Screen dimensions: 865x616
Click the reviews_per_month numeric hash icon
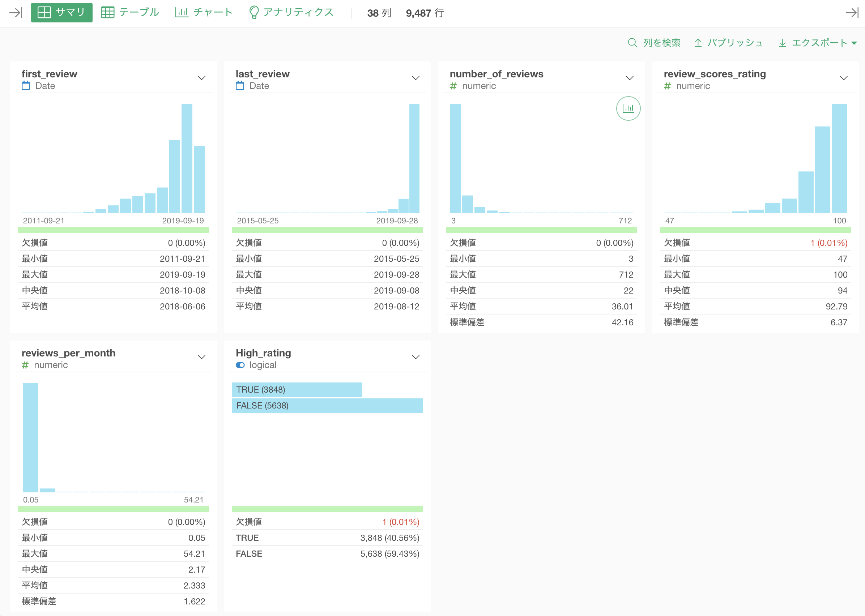(25, 365)
